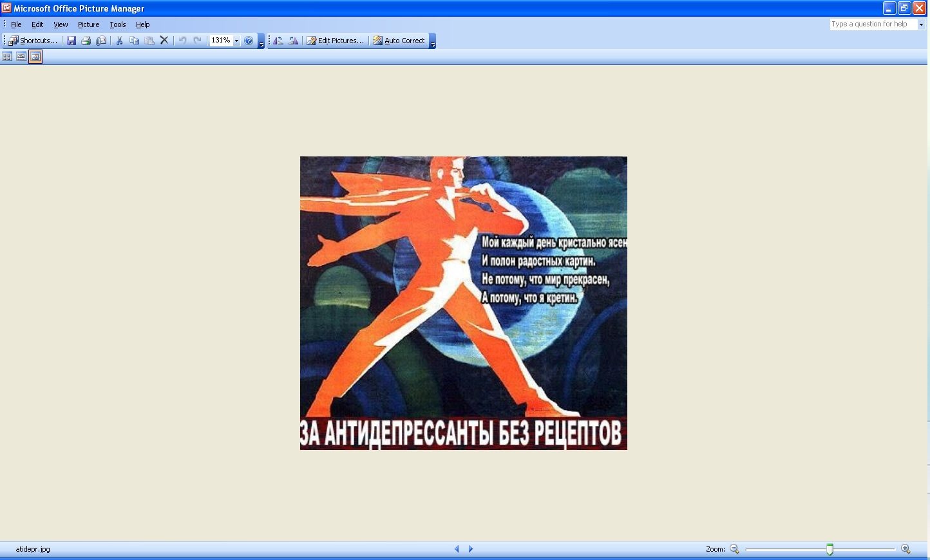930x560 pixels.
Task: Open the help question box dropdown arrow
Action: pyautogui.click(x=921, y=24)
